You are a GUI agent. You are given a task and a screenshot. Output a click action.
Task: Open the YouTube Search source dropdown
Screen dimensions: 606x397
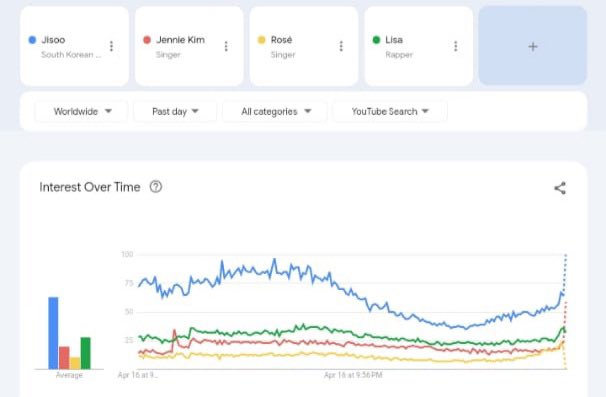[x=390, y=111]
